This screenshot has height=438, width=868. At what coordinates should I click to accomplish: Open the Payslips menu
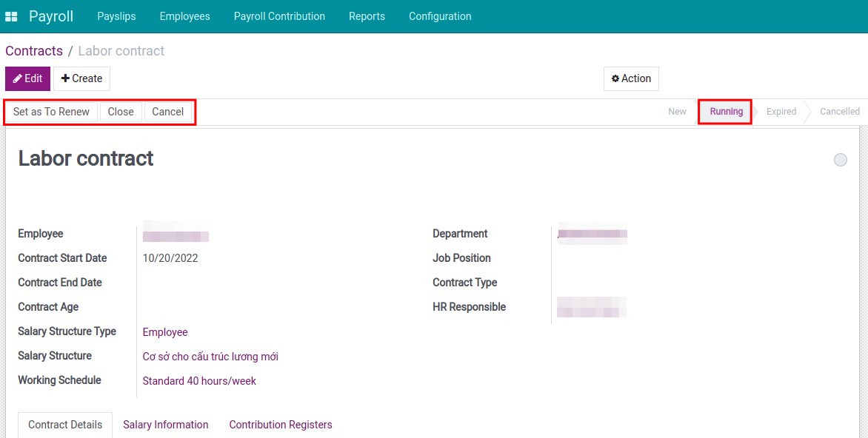coord(116,16)
